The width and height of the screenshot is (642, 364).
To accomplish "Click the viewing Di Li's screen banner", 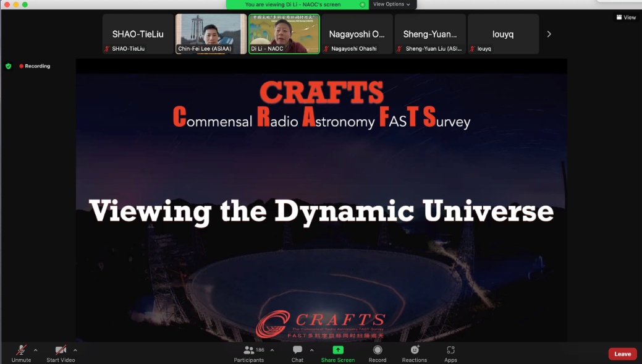I will pyautogui.click(x=297, y=4).
